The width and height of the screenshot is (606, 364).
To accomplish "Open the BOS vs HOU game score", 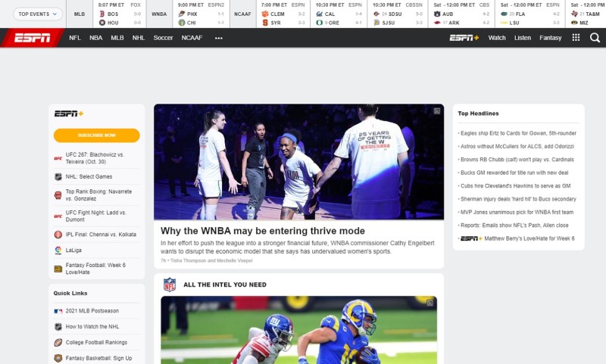I will [x=120, y=14].
